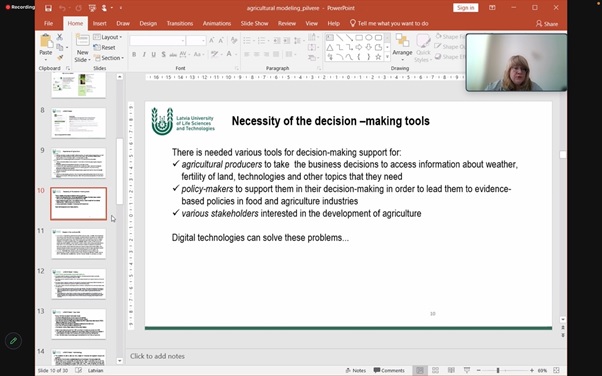602x376 pixels.
Task: Toggle Underline formatting
Action: (154, 55)
